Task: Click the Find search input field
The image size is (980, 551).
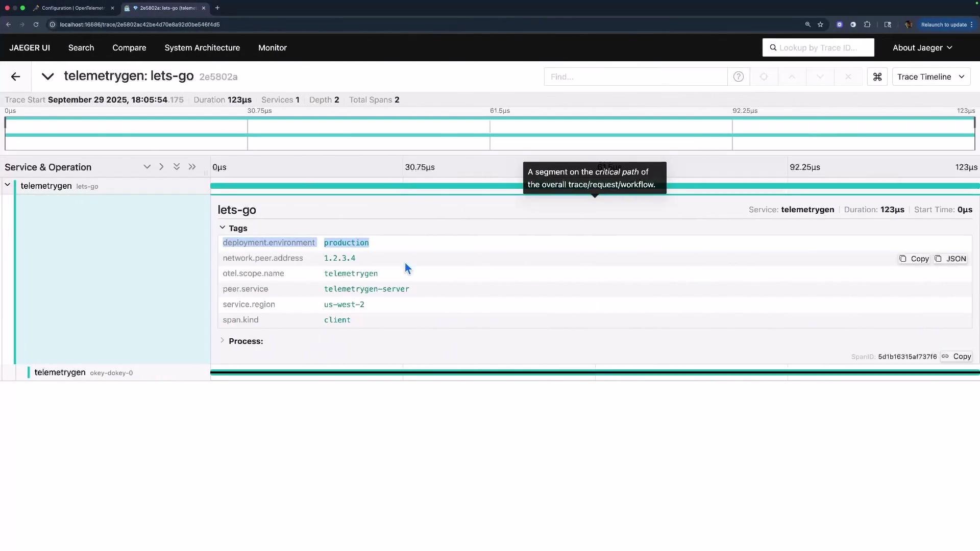Action: [x=635, y=77]
